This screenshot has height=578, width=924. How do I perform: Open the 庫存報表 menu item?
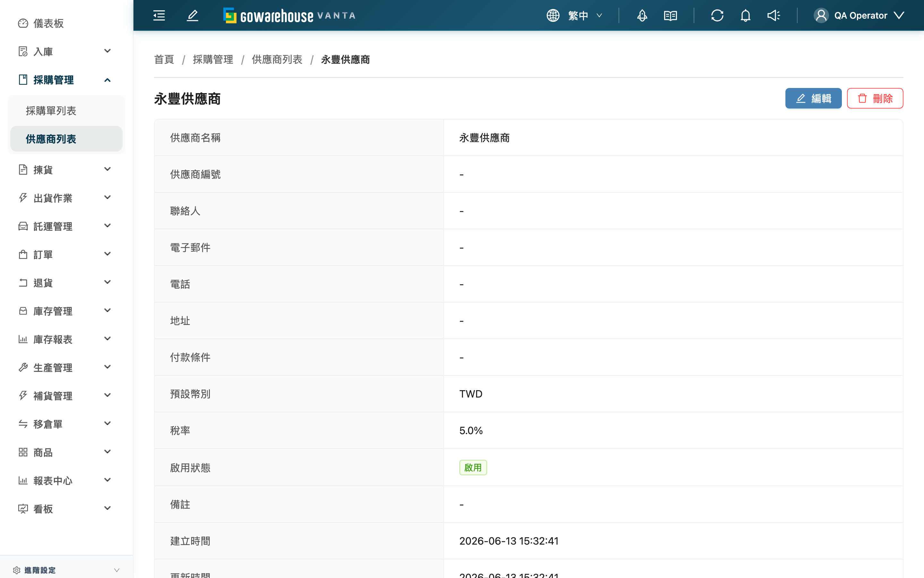pos(66,339)
